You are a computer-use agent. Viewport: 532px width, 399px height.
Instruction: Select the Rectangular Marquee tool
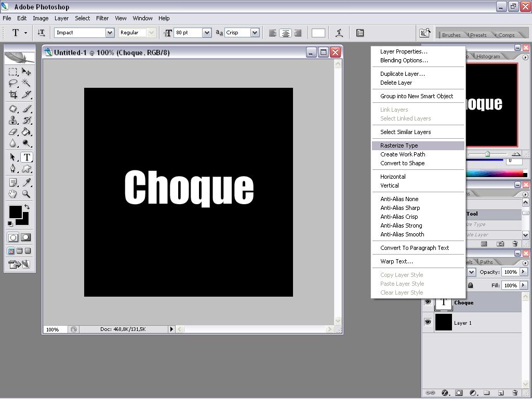[x=13, y=72]
